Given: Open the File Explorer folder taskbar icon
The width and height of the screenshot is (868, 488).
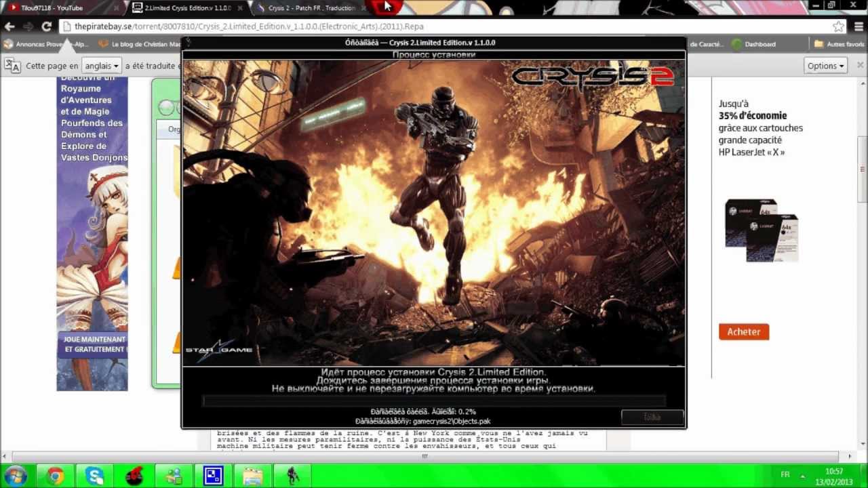Looking at the screenshot, I should pyautogui.click(x=253, y=476).
